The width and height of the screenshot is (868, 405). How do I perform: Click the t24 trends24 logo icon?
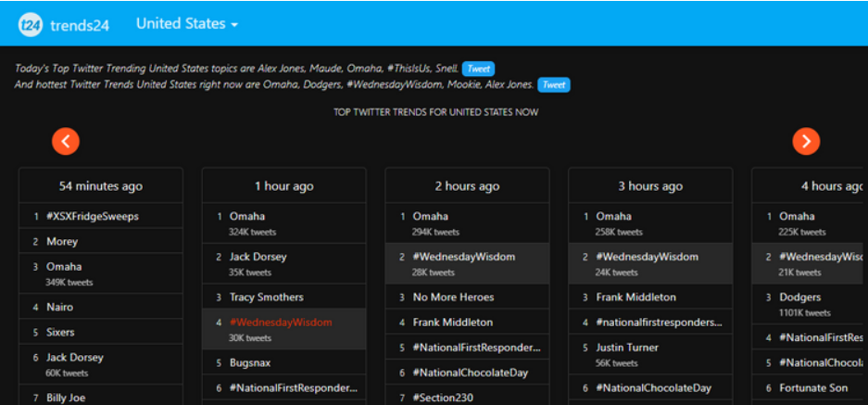(31, 25)
